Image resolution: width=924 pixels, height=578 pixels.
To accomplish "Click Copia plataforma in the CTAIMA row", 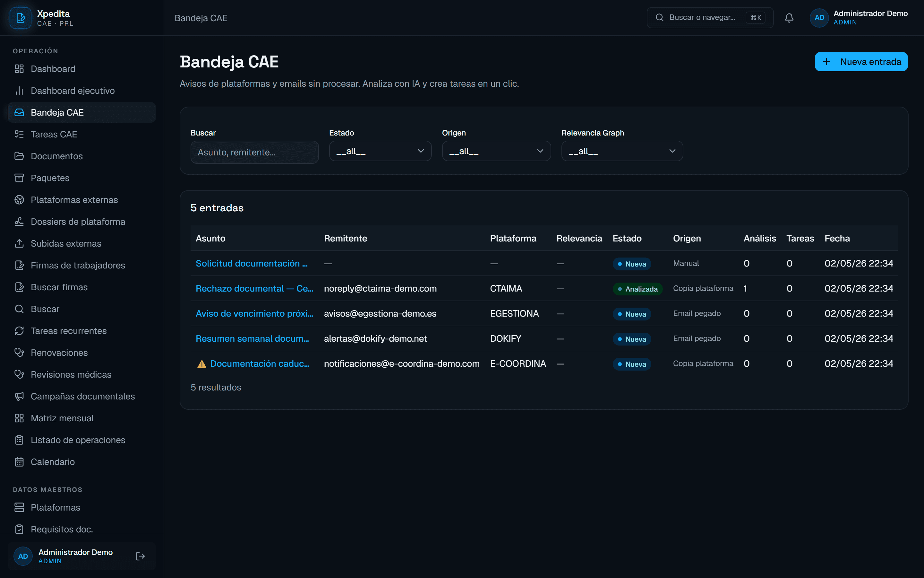I will point(703,289).
